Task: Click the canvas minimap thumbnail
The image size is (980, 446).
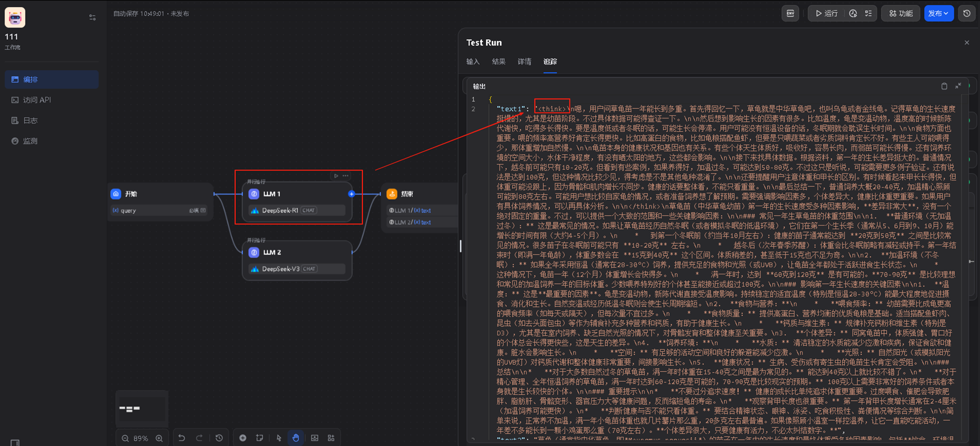Action: coord(142,408)
